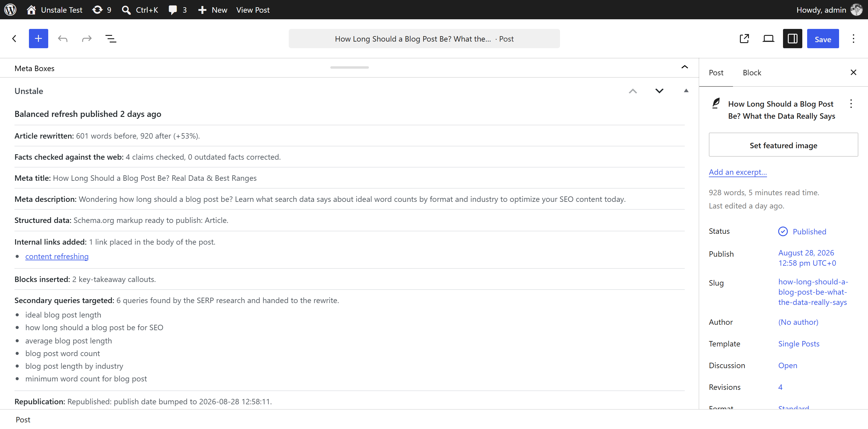Close the settings sidebar
The width and height of the screenshot is (868, 429).
(x=853, y=72)
